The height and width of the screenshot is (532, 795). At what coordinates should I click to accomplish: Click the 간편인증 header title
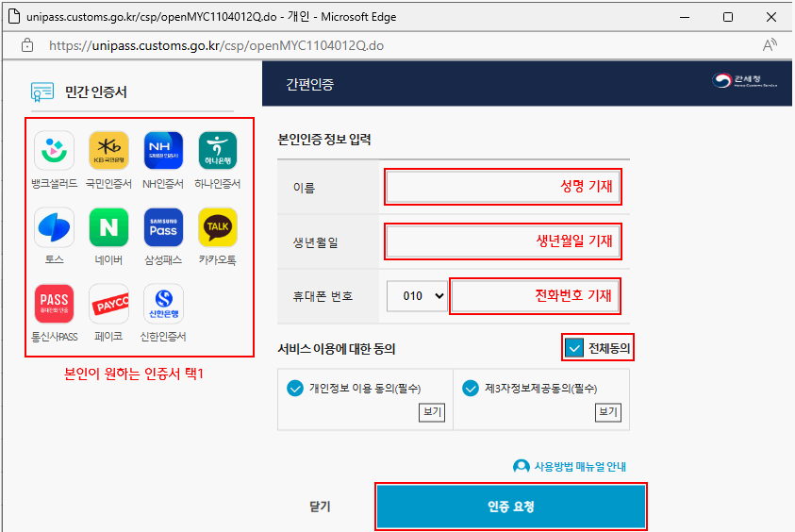(309, 84)
